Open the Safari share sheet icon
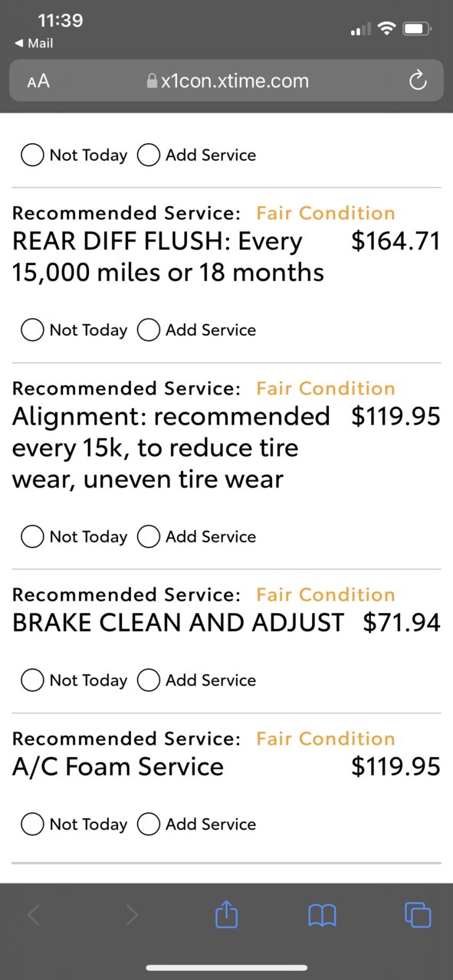 227,914
